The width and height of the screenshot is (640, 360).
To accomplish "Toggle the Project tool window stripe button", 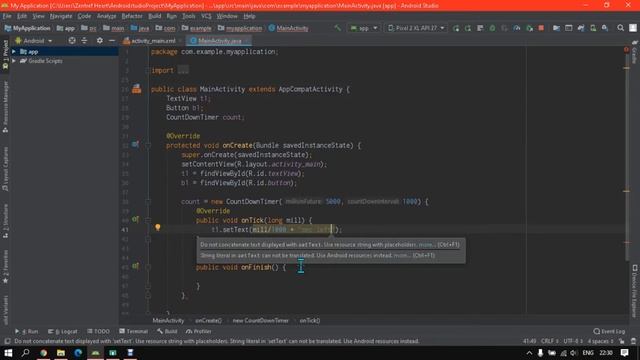I will (x=5, y=54).
